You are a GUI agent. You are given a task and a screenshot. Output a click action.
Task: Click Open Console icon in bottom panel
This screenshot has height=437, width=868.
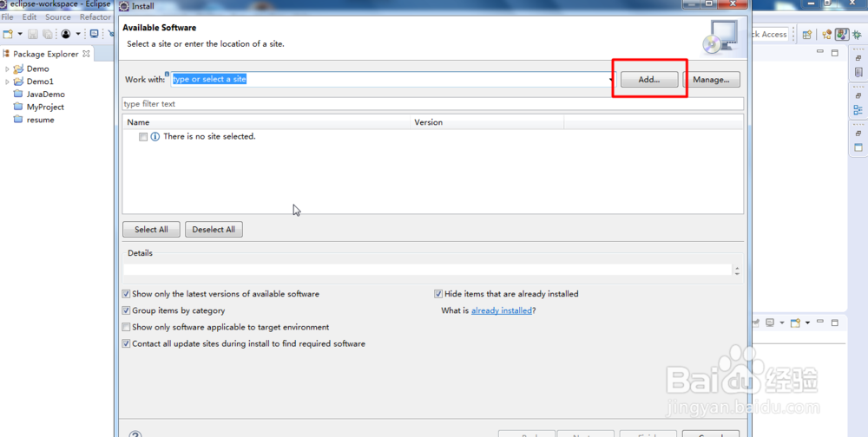(x=795, y=323)
